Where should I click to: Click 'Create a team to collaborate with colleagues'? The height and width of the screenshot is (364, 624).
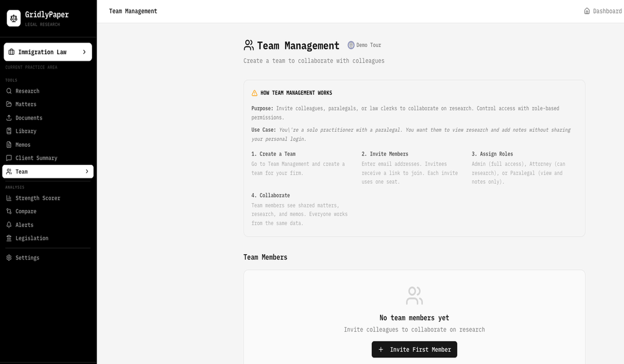point(314,61)
